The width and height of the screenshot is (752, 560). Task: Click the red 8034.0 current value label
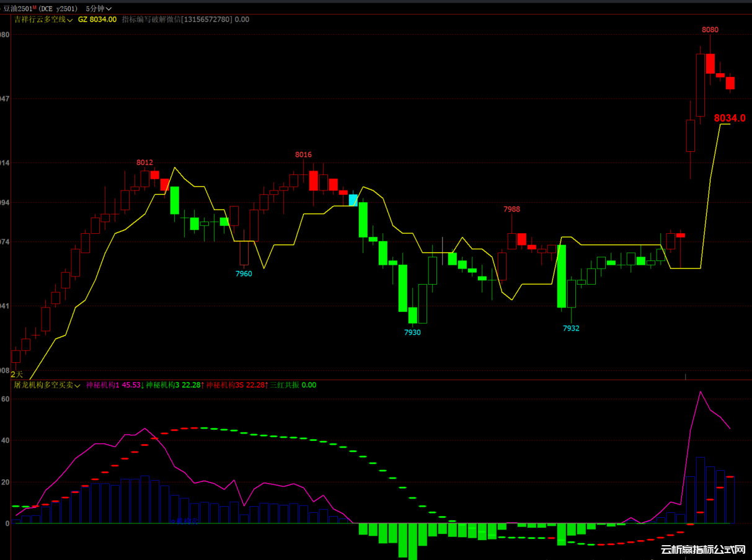730,118
